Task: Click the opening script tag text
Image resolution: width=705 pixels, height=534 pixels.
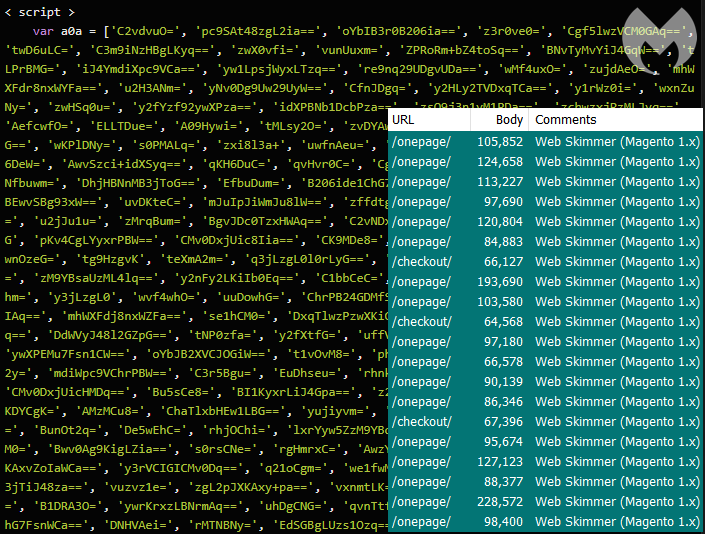Action: point(41,12)
